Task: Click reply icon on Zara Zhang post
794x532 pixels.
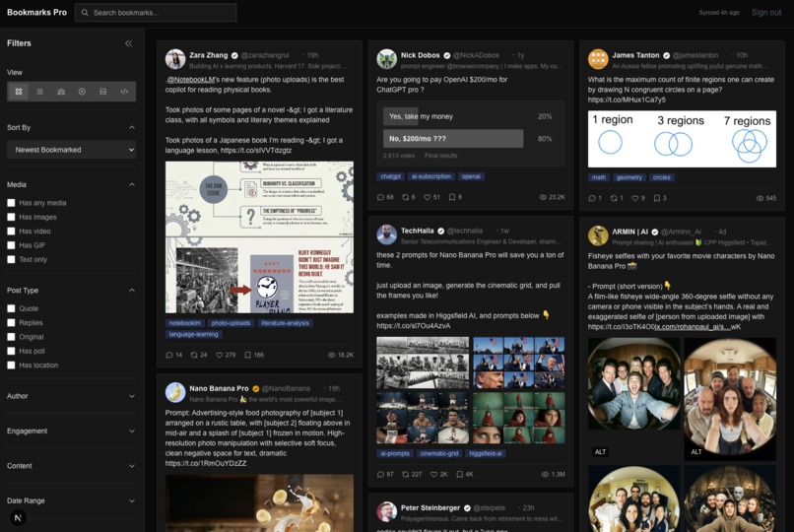Action: tap(169, 355)
